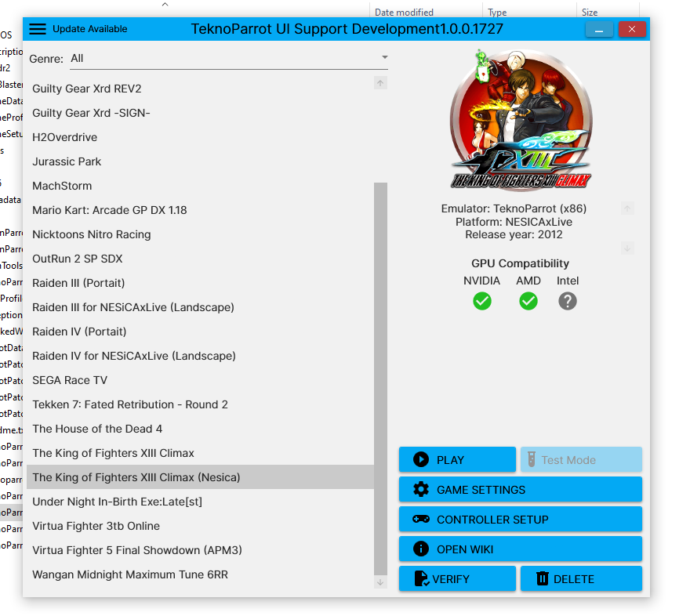The width and height of the screenshot is (690, 616).
Task: Click the CONTROLLER SETUP gamepad icon
Action: pos(421,520)
